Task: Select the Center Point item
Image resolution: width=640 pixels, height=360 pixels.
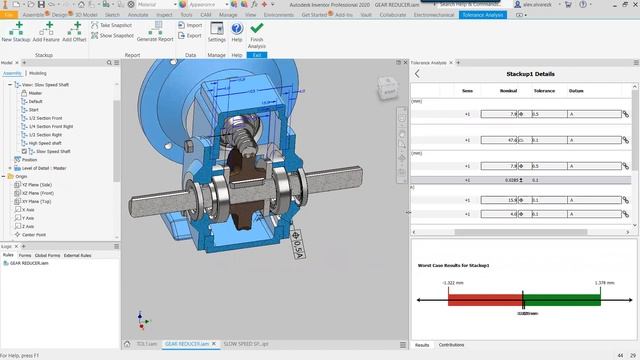Action: [x=34, y=235]
